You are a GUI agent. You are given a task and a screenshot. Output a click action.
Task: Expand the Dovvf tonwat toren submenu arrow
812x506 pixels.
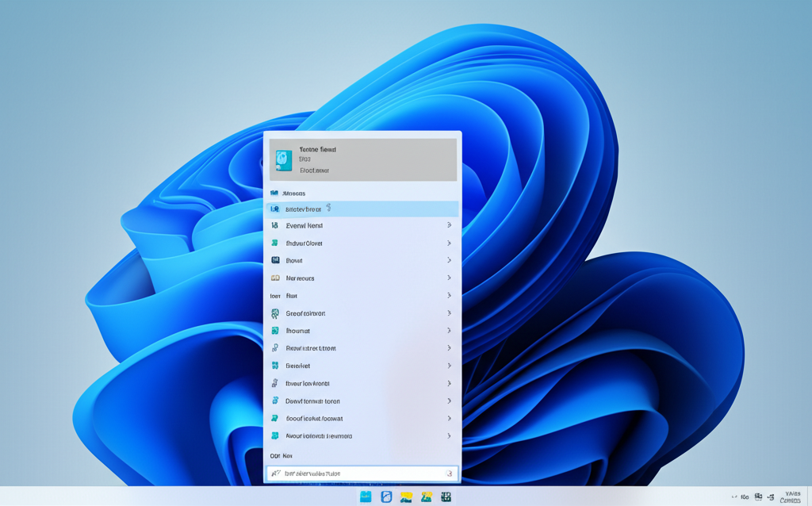[449, 401]
